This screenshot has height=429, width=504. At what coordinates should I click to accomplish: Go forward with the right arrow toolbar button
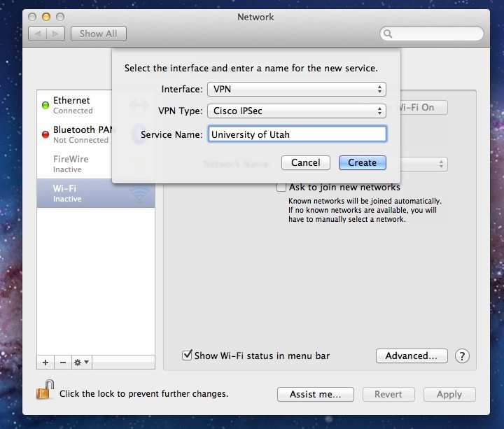pos(55,34)
